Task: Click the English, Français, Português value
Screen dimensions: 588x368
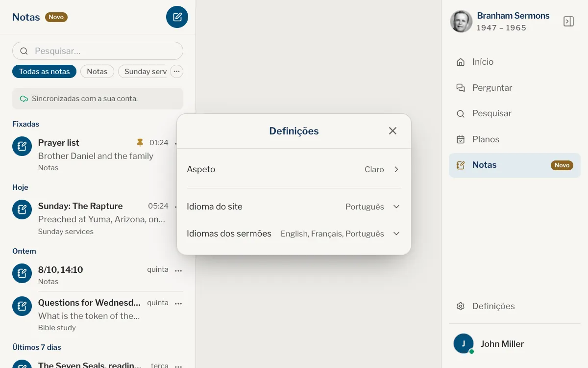Action: click(x=332, y=234)
